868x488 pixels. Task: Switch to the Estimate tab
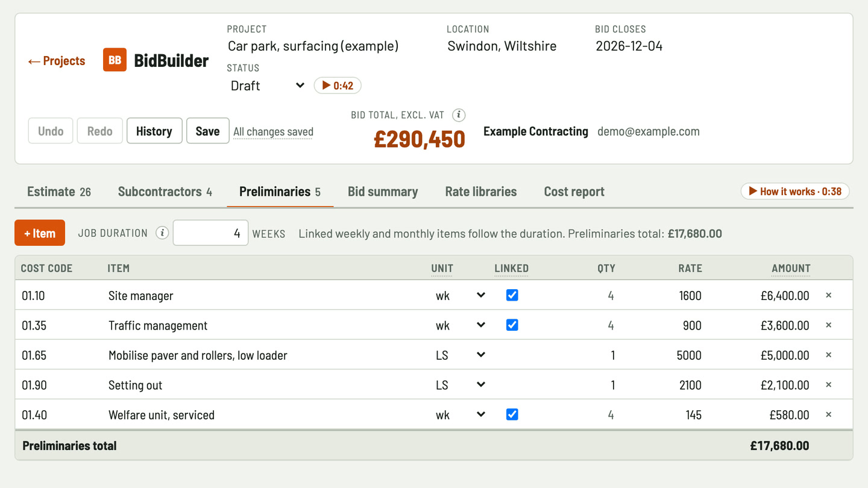point(59,192)
